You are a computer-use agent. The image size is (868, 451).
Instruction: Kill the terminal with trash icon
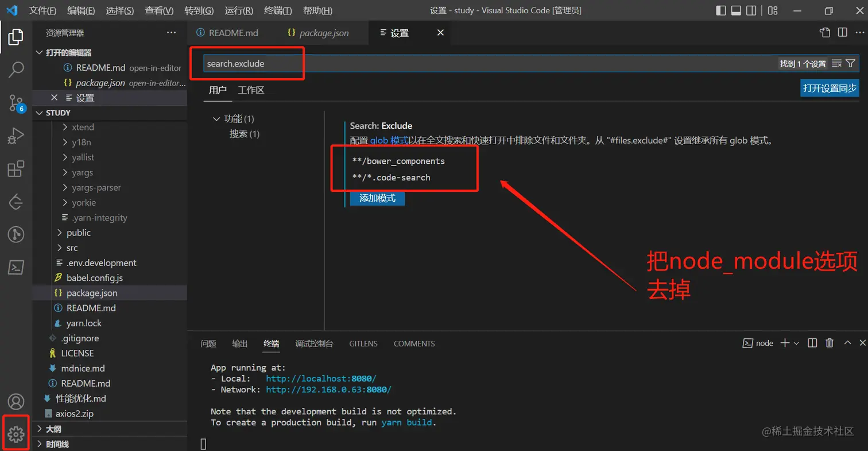(x=830, y=343)
